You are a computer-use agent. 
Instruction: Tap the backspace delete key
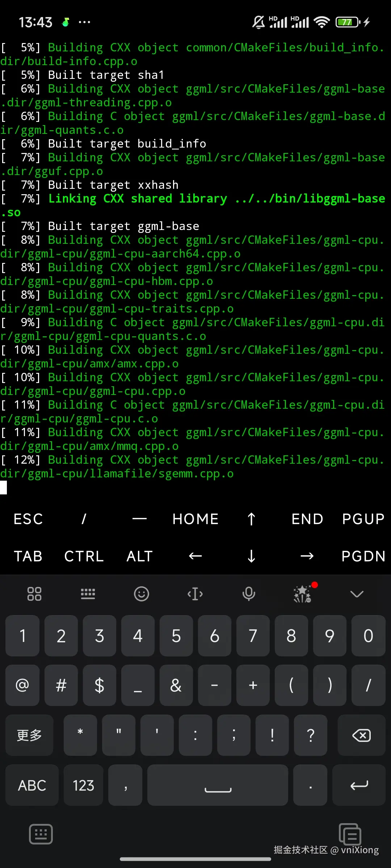click(x=361, y=735)
